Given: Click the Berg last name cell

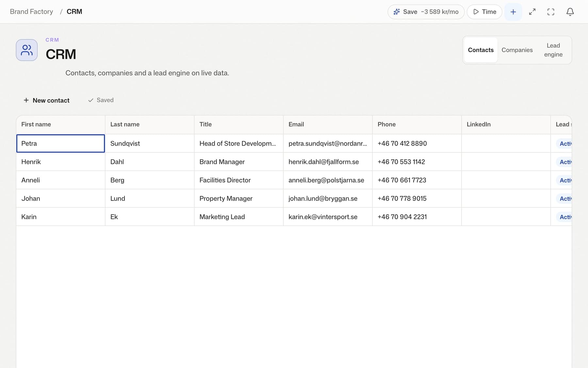Looking at the screenshot, I should pyautogui.click(x=150, y=180).
